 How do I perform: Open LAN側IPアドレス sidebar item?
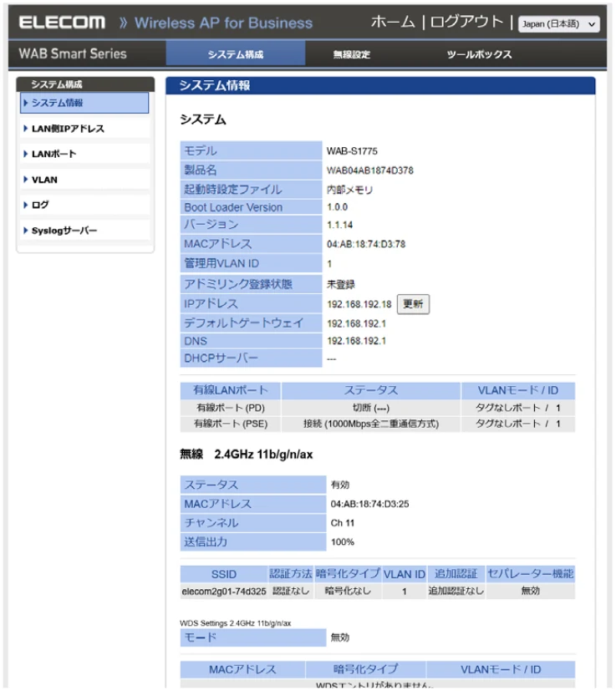(x=84, y=128)
